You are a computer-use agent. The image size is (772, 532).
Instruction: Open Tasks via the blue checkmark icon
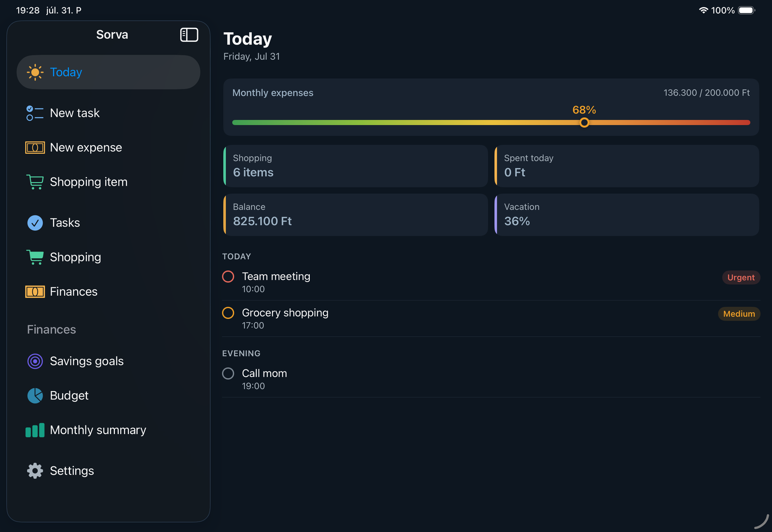coord(35,223)
